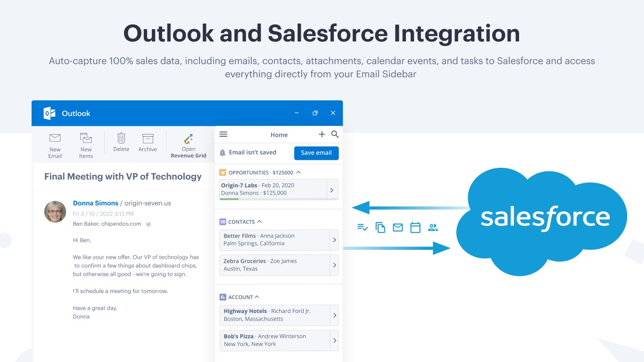Click recipient text Ben Baker; chipandco.com
The width and height of the screenshot is (644, 362).
[x=107, y=224]
